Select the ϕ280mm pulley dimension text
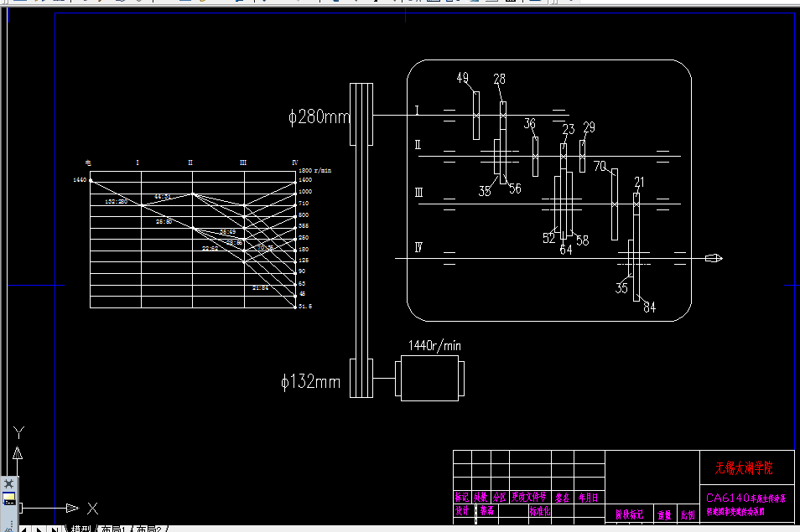This screenshot has width=800, height=532. [319, 116]
